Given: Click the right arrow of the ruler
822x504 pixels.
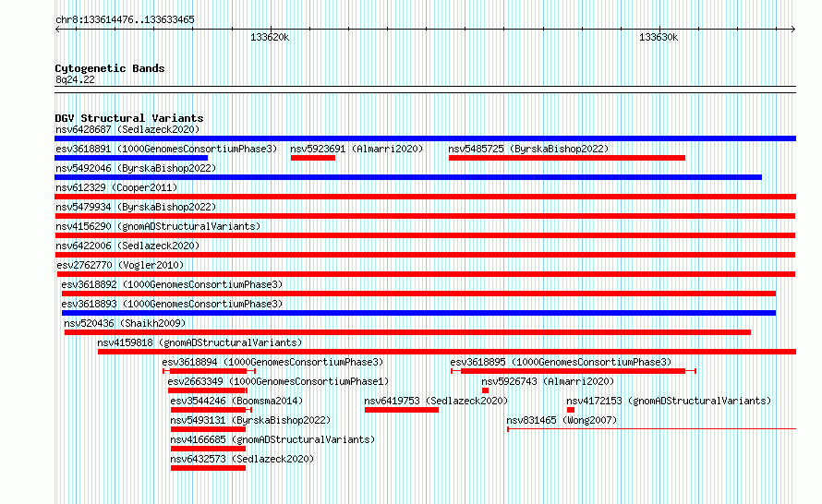Looking at the screenshot, I should click(x=793, y=30).
